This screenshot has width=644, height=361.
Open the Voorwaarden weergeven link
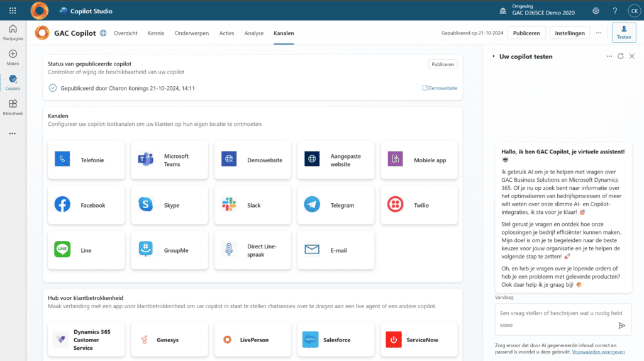click(599, 352)
